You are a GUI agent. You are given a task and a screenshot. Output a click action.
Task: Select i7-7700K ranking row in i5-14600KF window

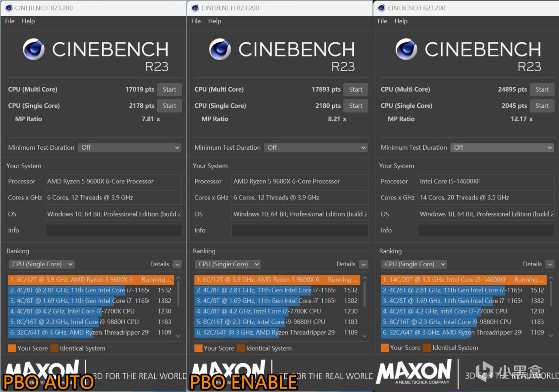coord(464,311)
